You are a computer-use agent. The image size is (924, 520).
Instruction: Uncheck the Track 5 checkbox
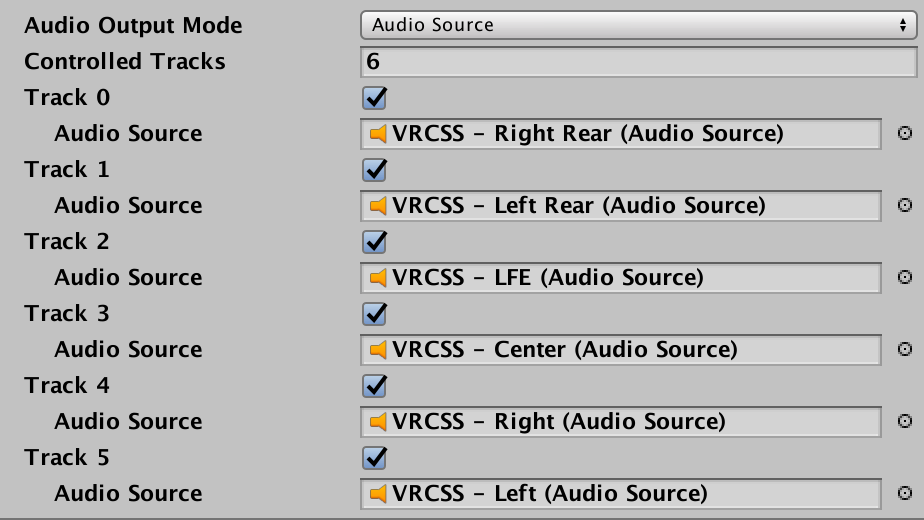pos(374,458)
